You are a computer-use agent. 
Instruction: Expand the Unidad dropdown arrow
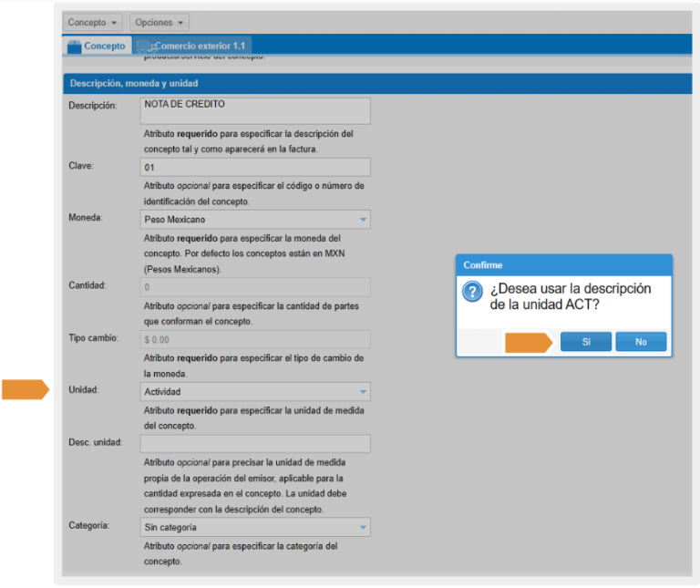coord(363,392)
